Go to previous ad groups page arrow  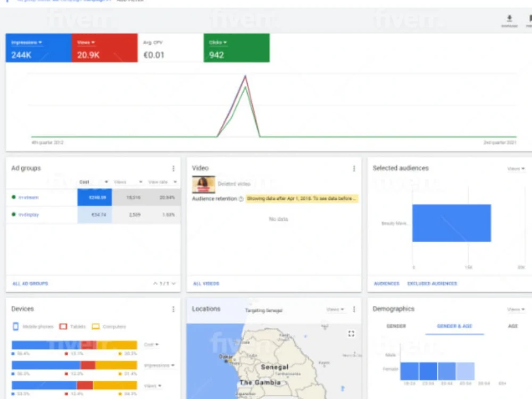[155, 284]
